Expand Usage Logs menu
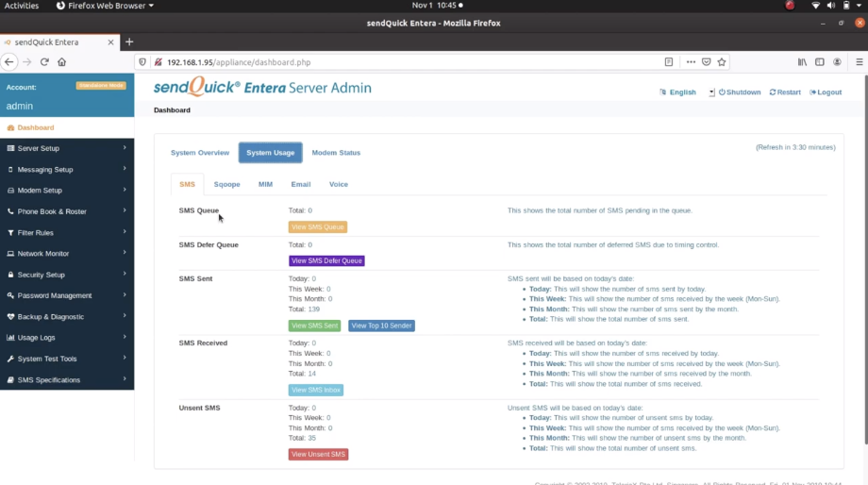 pos(67,338)
